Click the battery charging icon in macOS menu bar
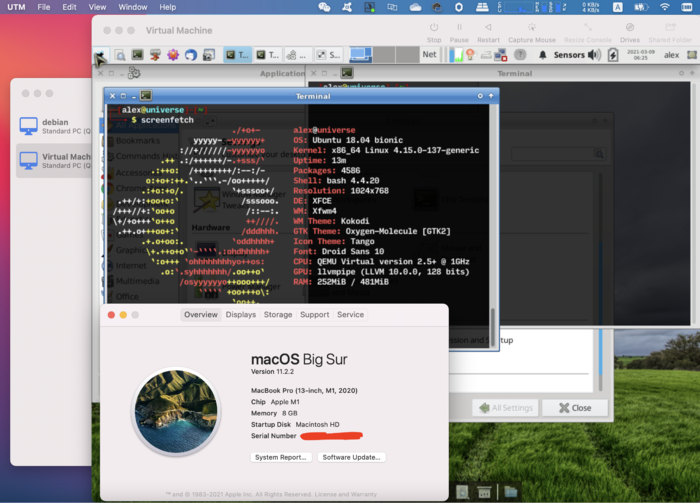Viewport: 700px width, 503px height. (641, 7)
